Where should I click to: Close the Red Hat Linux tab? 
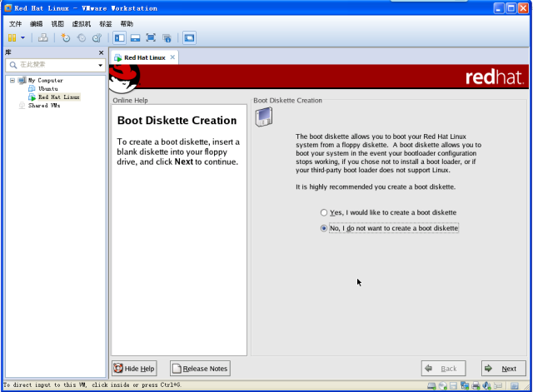pos(172,57)
